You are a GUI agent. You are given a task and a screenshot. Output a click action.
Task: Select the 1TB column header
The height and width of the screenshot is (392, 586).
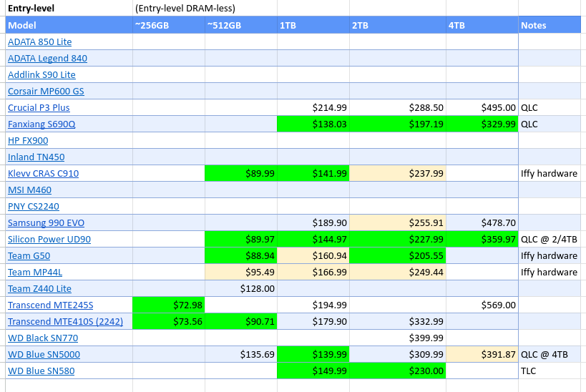tap(313, 25)
